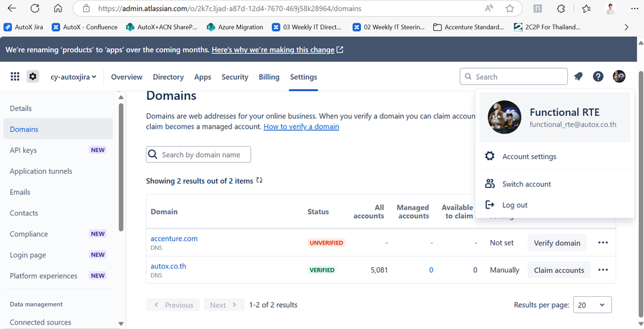This screenshot has width=644, height=329.
Task: Open more actions for autox.co.th row
Action: (603, 270)
